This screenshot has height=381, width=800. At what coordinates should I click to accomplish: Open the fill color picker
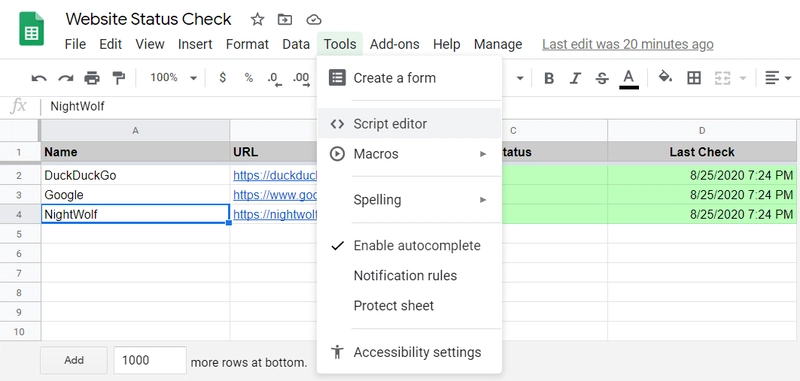tap(665, 78)
